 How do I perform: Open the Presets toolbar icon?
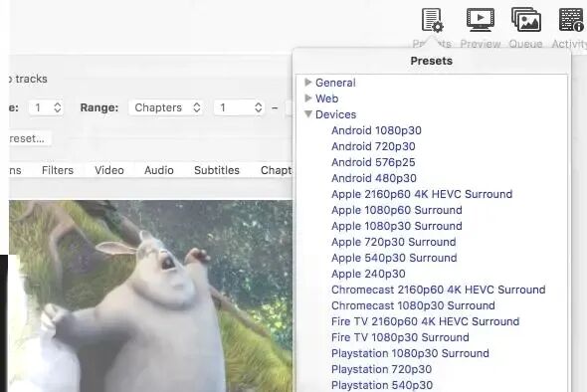tap(433, 20)
